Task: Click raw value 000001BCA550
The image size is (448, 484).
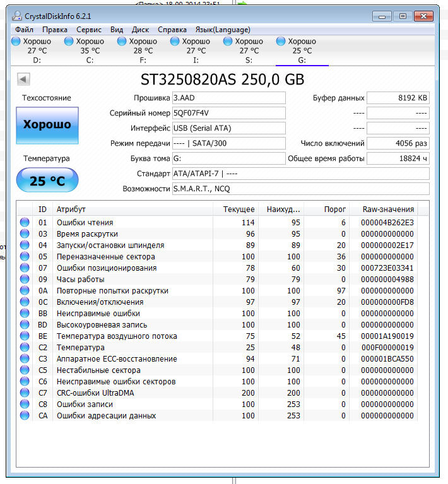Action: 387,359
